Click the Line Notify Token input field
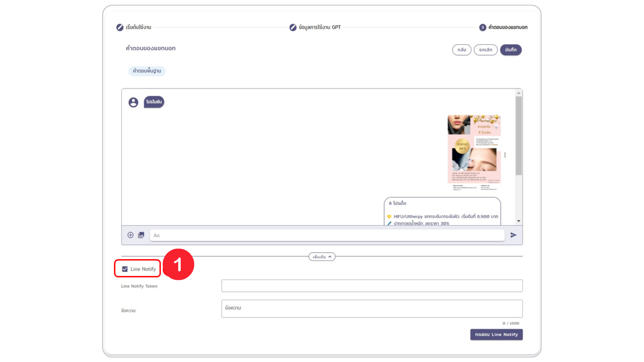 372,286
